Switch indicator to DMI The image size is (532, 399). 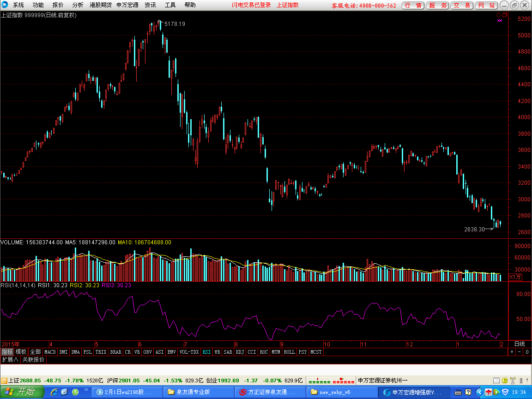[63, 352]
